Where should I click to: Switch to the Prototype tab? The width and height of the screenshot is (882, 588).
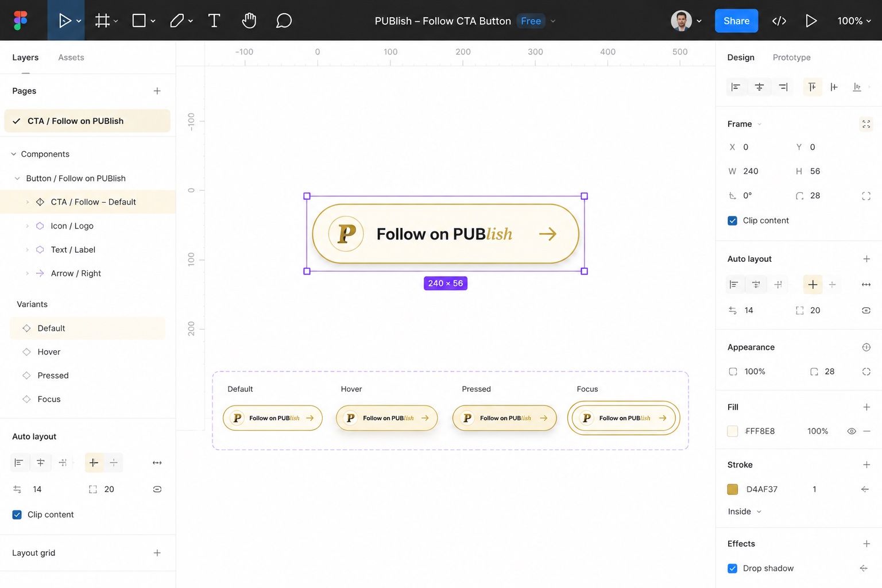tap(791, 57)
